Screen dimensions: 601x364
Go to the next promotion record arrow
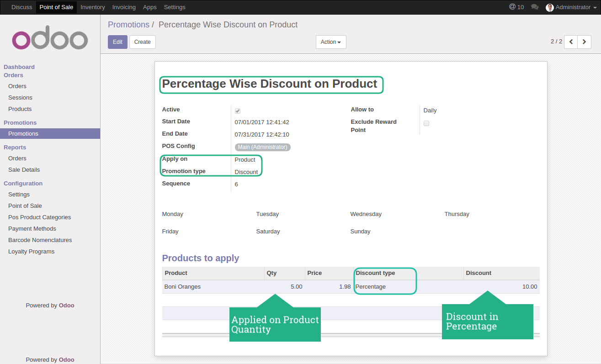coord(584,42)
